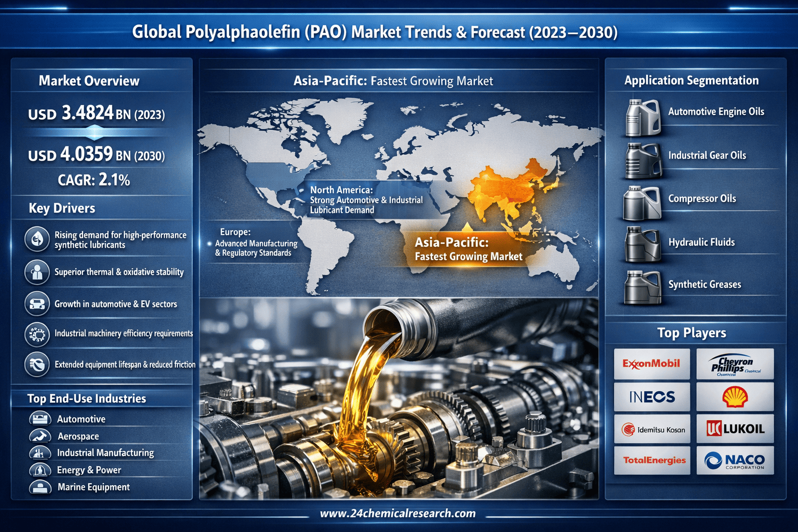
Task: Select the Compressor Oils canister icon
Action: (642, 203)
